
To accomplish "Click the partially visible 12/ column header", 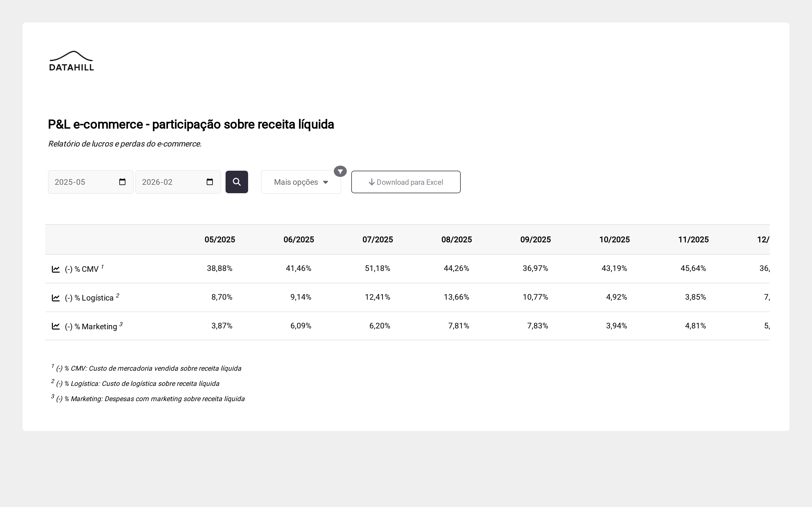I will click(763, 239).
